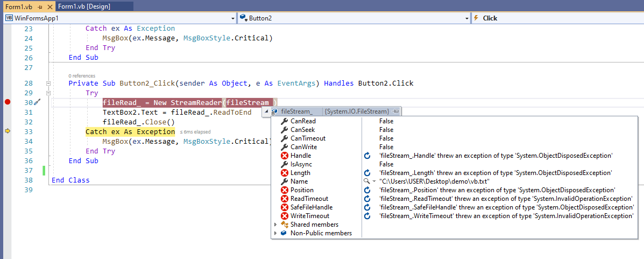
Task: Click the error icon next to WriteTimeout
Action: (x=284, y=216)
